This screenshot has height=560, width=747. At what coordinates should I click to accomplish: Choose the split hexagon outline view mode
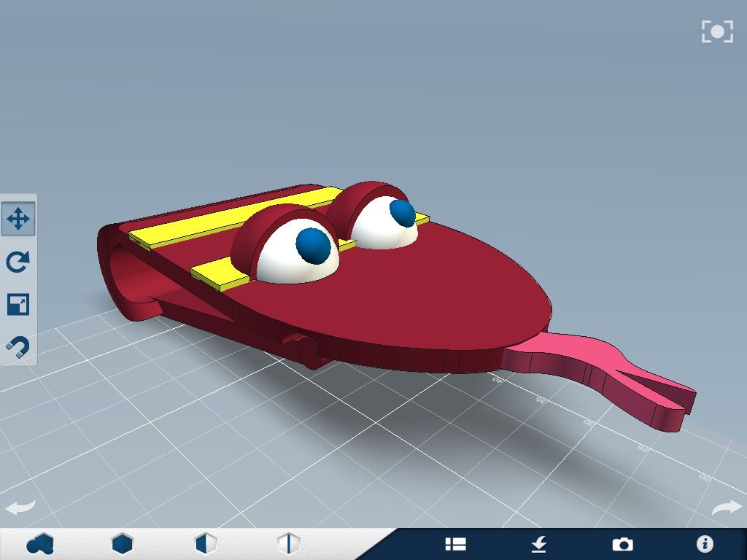pyautogui.click(x=289, y=544)
